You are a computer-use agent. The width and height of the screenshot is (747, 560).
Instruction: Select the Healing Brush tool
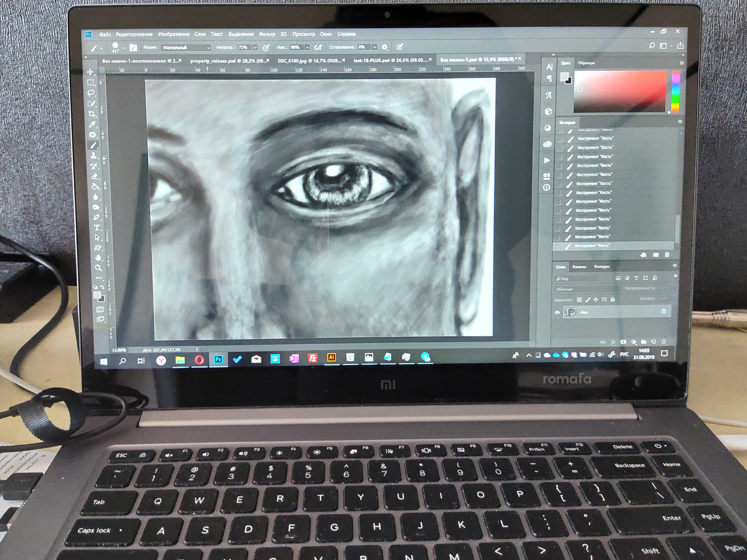click(x=93, y=135)
